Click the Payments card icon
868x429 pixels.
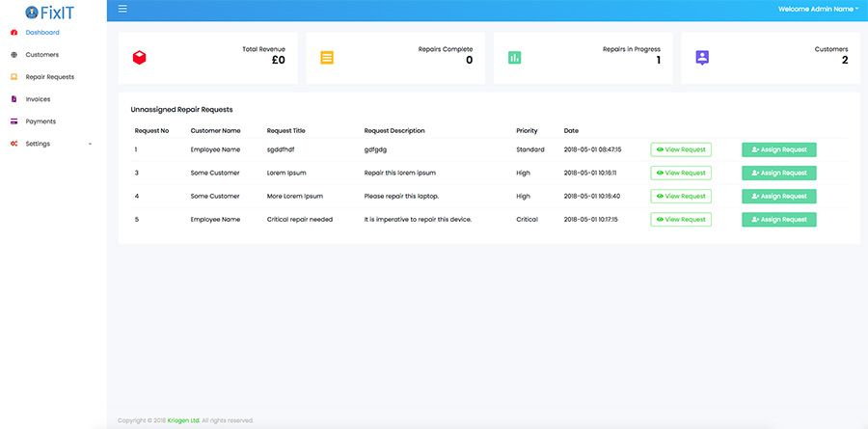point(14,121)
